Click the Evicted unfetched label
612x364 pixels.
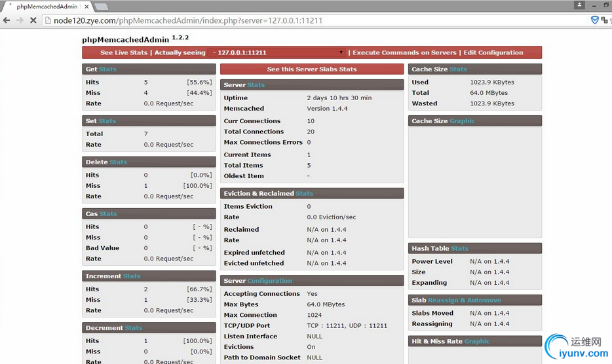pyautogui.click(x=254, y=263)
